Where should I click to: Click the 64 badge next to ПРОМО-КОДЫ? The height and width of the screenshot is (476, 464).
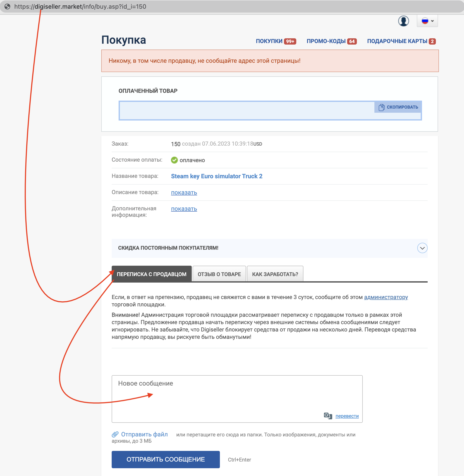click(352, 41)
